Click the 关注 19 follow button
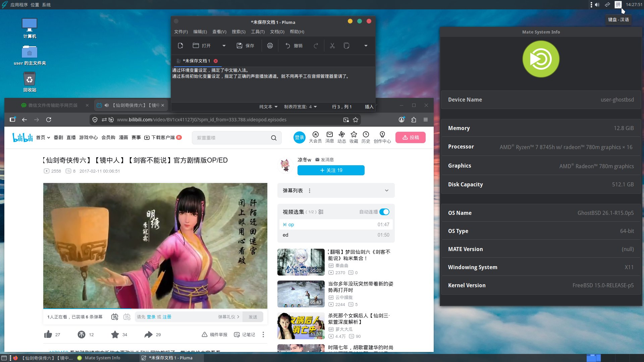The image size is (644, 362). [331, 170]
